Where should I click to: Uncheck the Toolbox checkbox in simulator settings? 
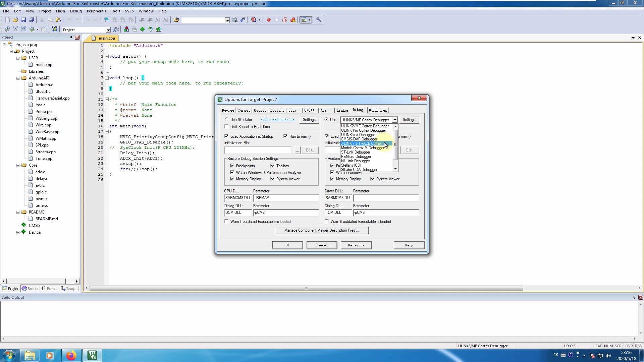[x=272, y=166]
